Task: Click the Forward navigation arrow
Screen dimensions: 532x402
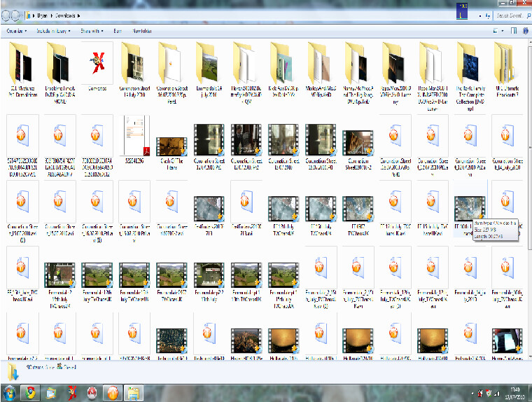Action: pyautogui.click(x=17, y=15)
